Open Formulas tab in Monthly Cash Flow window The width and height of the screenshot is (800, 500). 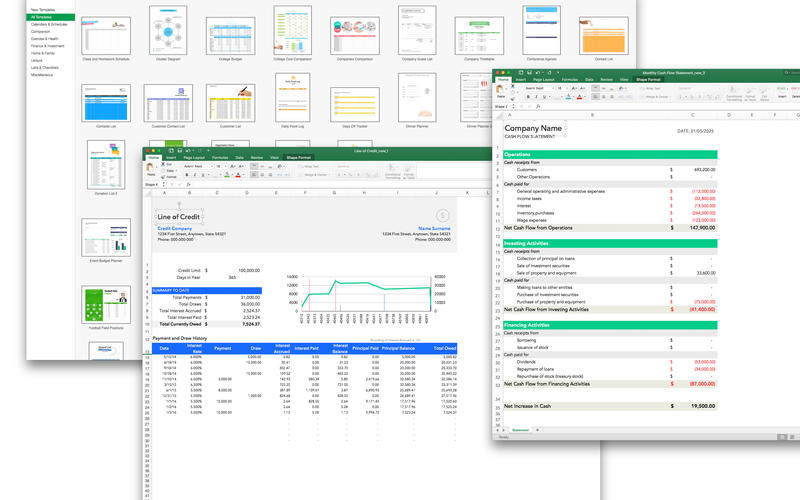coord(569,79)
